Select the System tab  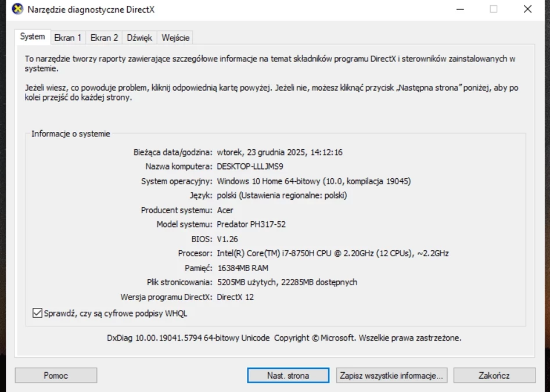click(x=32, y=37)
